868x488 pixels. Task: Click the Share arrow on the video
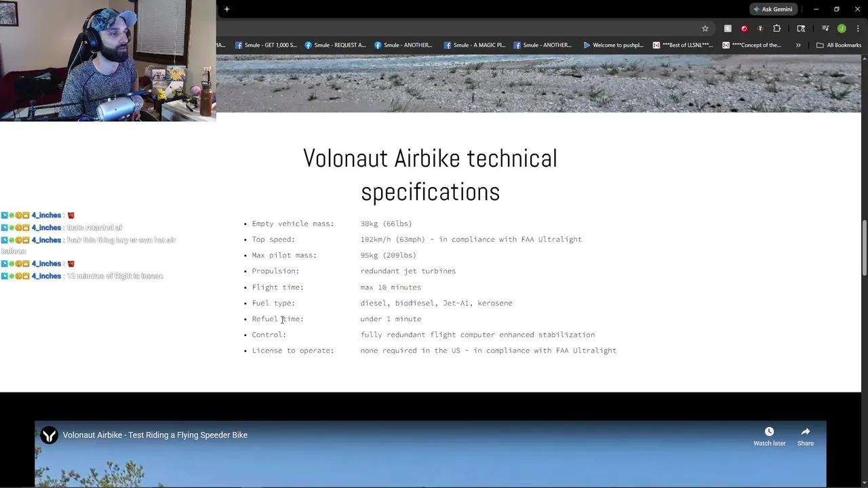[805, 436]
